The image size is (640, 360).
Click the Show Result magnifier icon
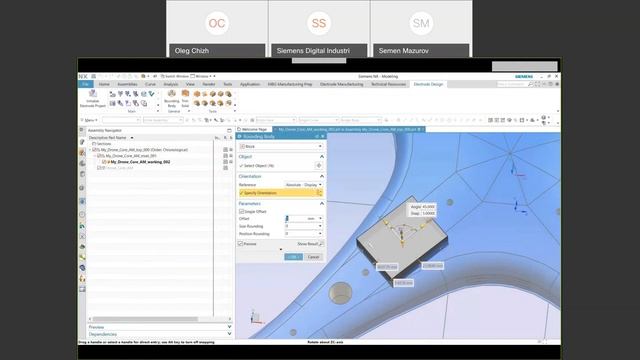321,244
